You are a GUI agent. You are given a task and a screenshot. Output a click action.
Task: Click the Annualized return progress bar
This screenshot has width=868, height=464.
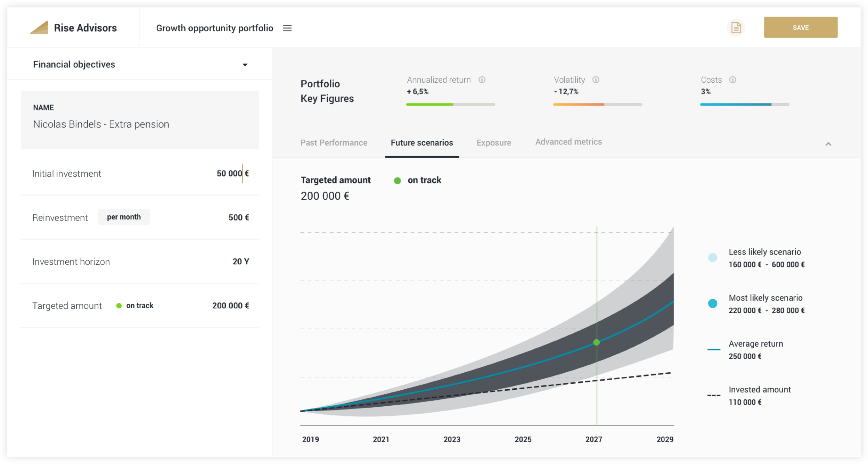(x=450, y=104)
